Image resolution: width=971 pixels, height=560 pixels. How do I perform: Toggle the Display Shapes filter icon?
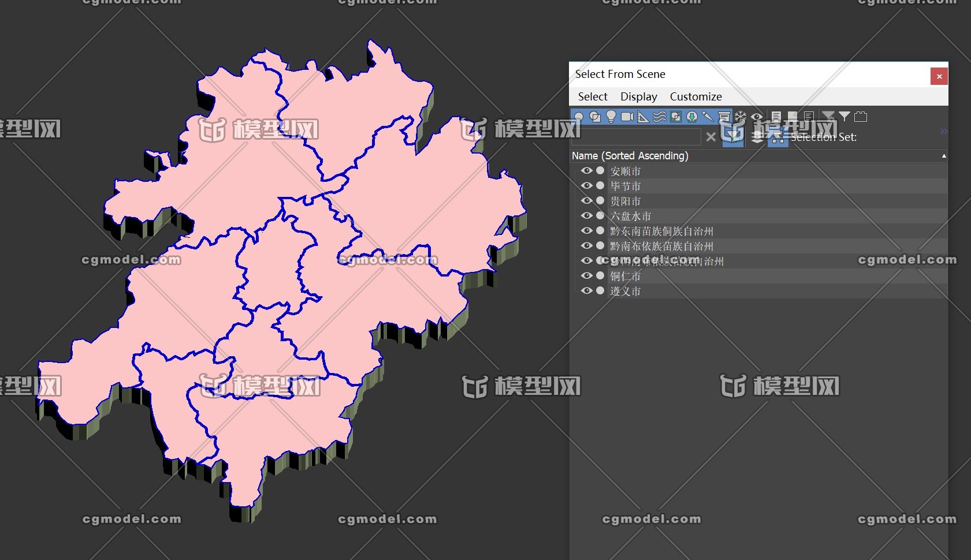pos(595,115)
